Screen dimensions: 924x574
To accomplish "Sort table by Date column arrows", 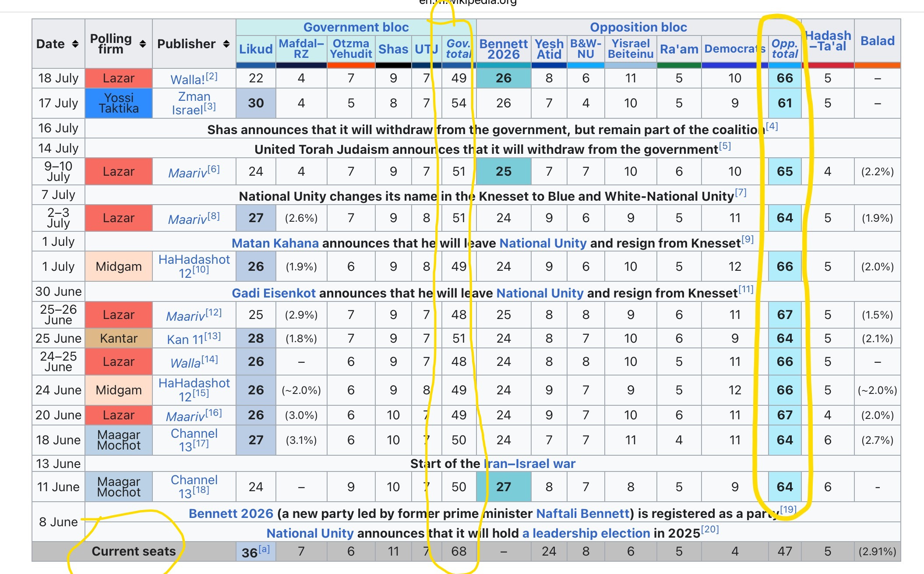I will click(75, 44).
